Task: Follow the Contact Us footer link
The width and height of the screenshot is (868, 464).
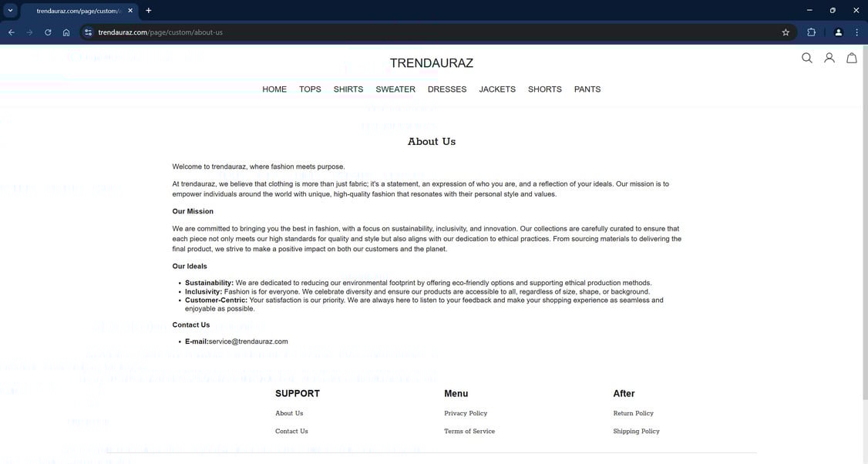Action: pos(291,431)
